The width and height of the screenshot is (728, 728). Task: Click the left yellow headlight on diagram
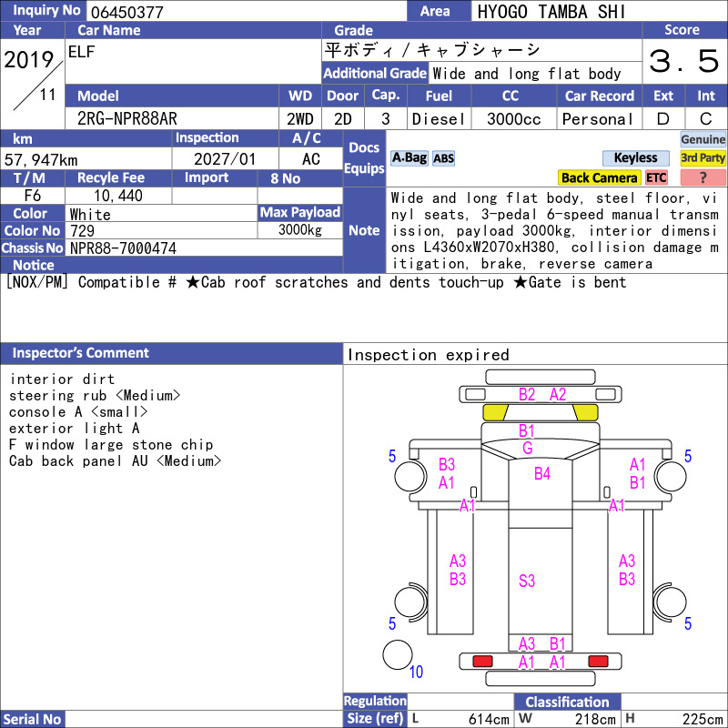[x=495, y=412]
